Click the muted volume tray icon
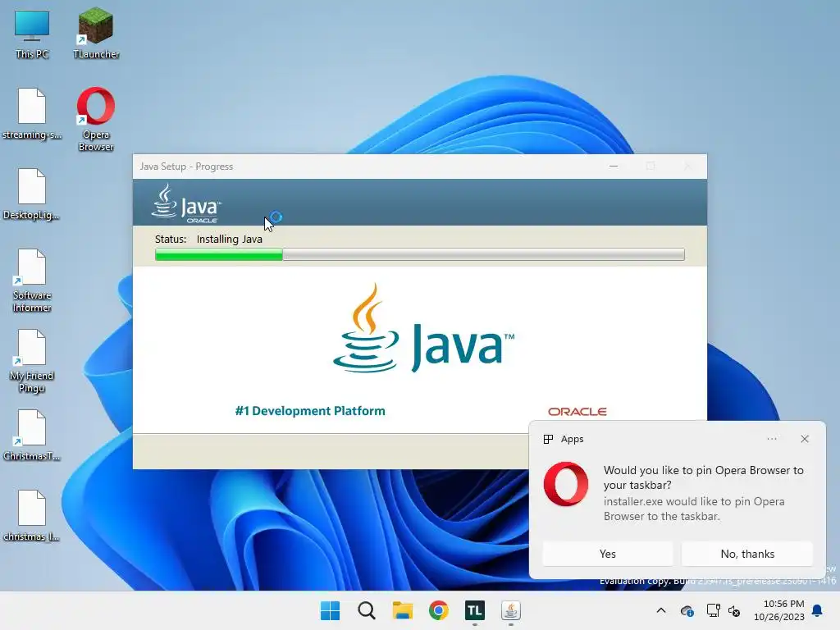The height and width of the screenshot is (630, 840). (x=734, y=610)
